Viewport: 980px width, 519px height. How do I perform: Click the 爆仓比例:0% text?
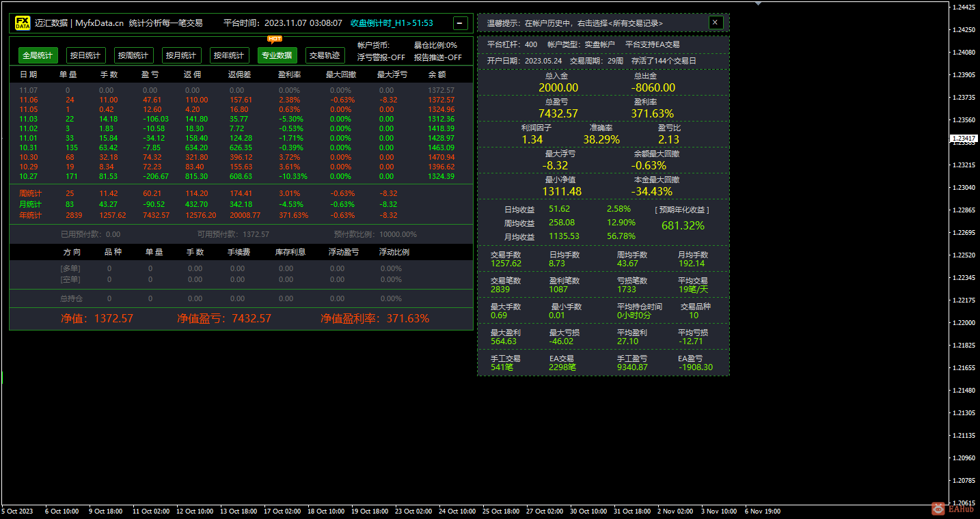click(435, 45)
